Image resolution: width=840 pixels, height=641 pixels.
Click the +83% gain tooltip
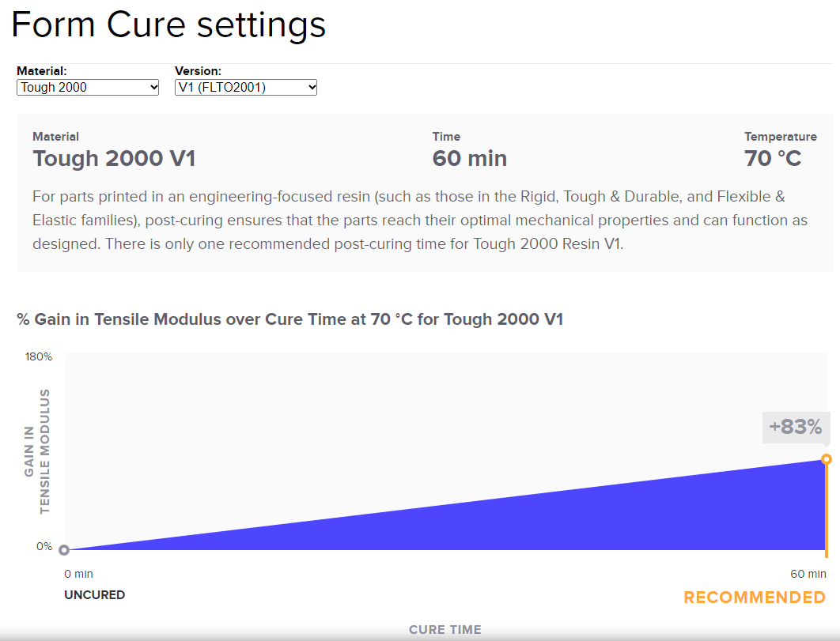point(796,428)
